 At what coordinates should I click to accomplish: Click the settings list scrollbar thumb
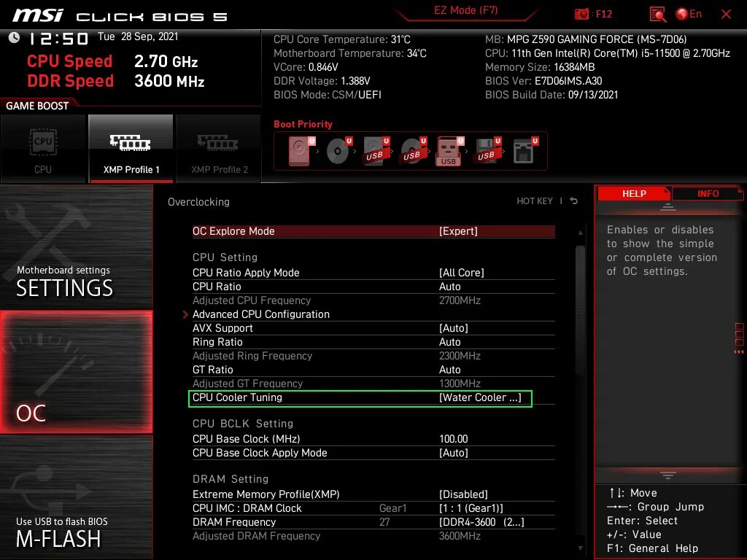point(580,311)
